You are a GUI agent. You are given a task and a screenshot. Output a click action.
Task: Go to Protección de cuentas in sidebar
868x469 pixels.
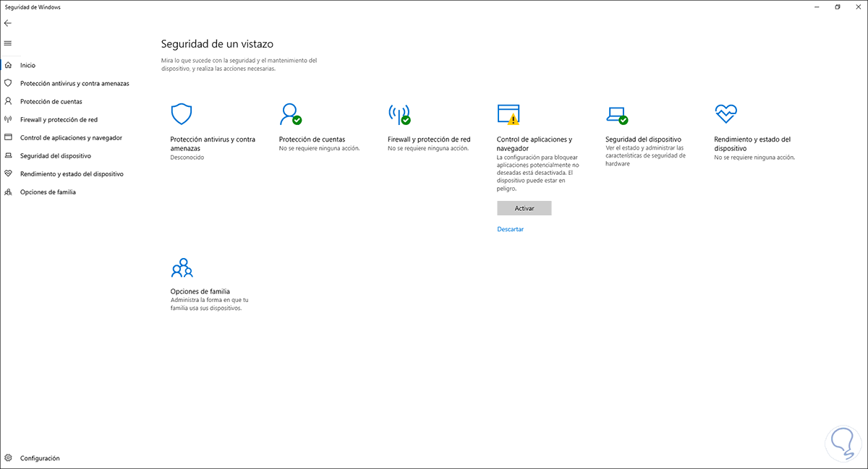[x=51, y=102]
